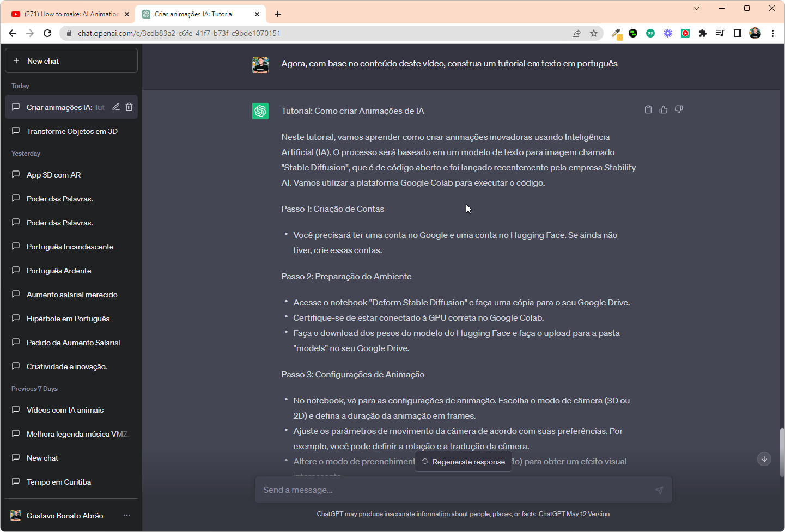Start a New chat from sidebar button
The width and height of the screenshot is (785, 532).
pyautogui.click(x=71, y=60)
